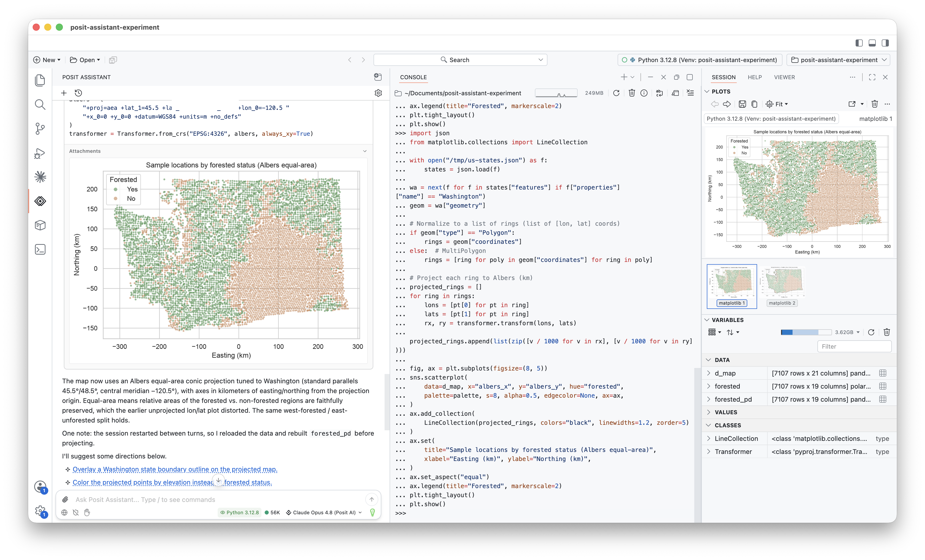Open the Extensions cube icon
The height and width of the screenshot is (560, 925).
(40, 225)
